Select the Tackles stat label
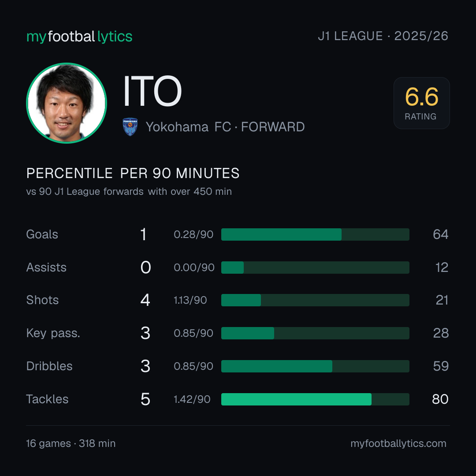476x476 pixels. click(x=47, y=399)
